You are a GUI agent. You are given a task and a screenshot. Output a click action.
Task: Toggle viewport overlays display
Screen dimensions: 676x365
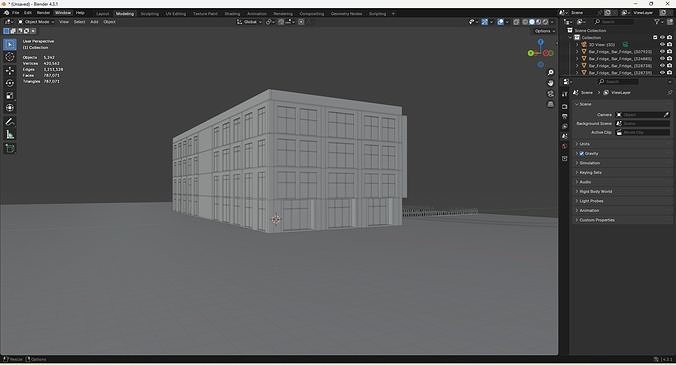point(500,22)
